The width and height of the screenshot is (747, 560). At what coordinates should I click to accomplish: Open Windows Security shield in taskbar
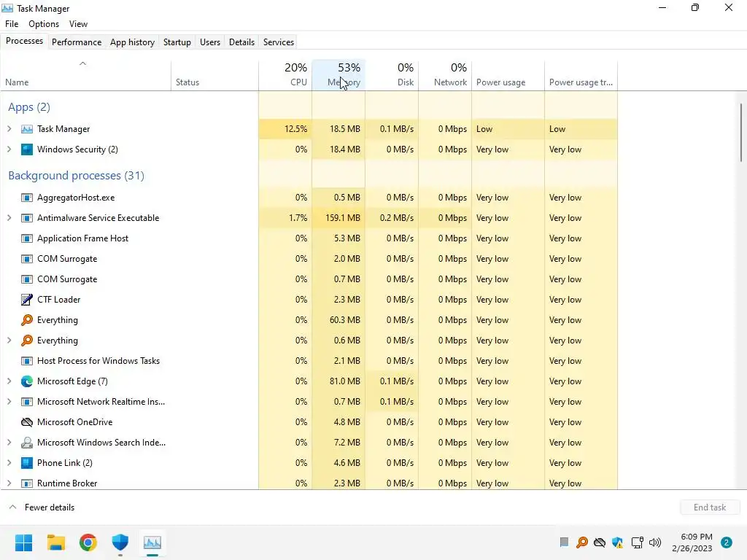click(x=120, y=542)
